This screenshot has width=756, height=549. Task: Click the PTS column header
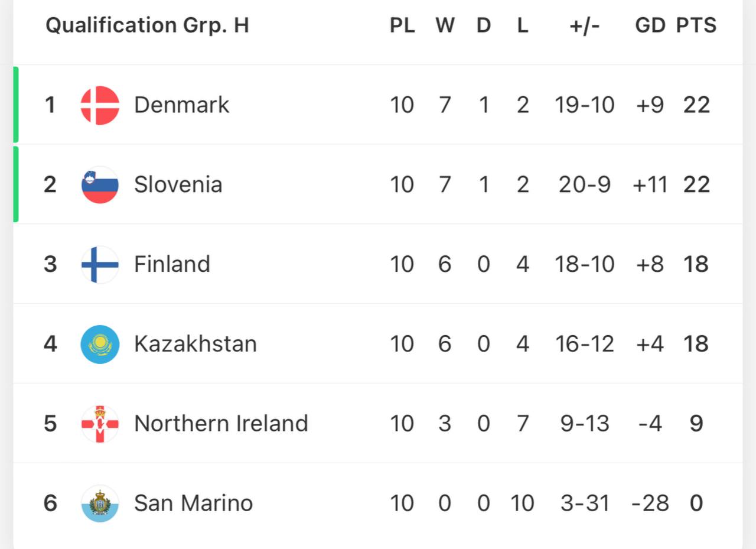pos(696,25)
